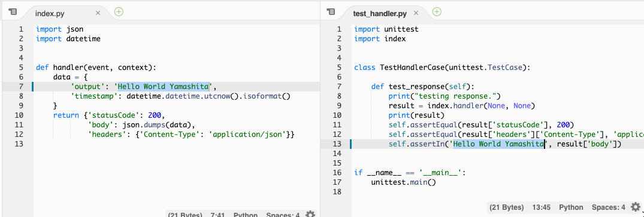Click 'print("testing response.")' line

pos(445,96)
